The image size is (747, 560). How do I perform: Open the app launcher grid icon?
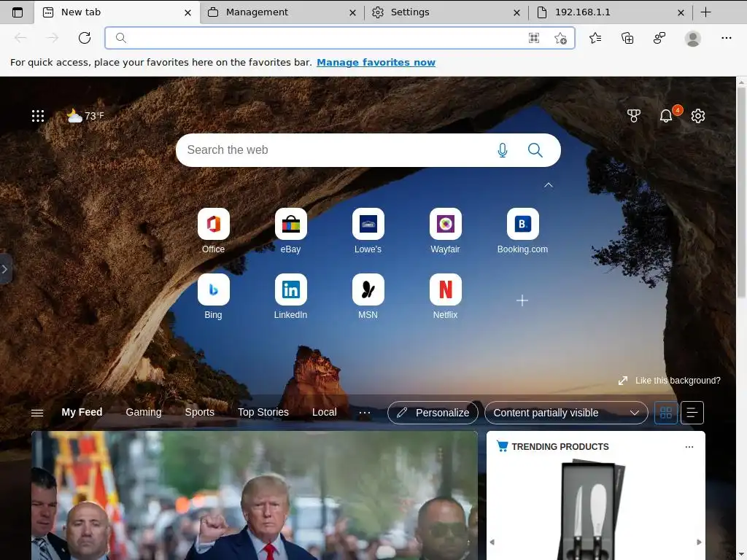point(38,116)
